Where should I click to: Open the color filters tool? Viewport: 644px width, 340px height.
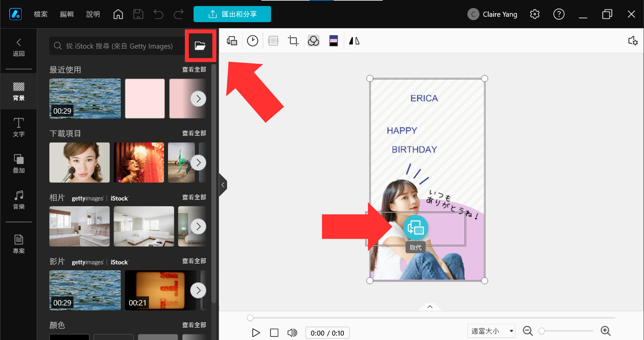coord(314,41)
